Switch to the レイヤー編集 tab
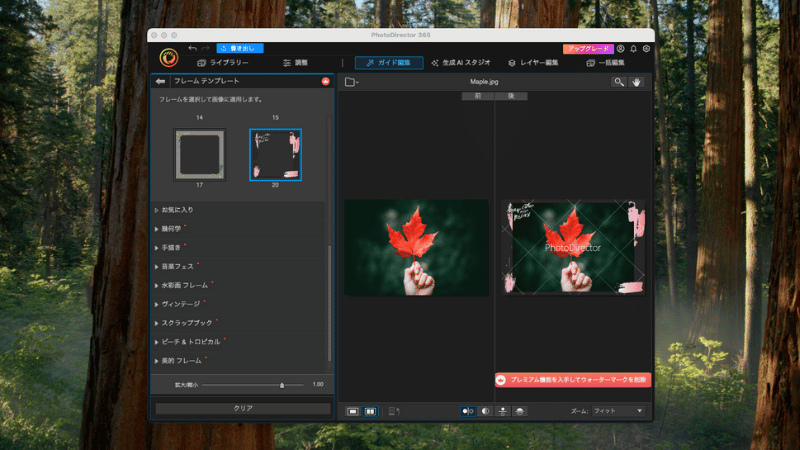 tap(533, 63)
